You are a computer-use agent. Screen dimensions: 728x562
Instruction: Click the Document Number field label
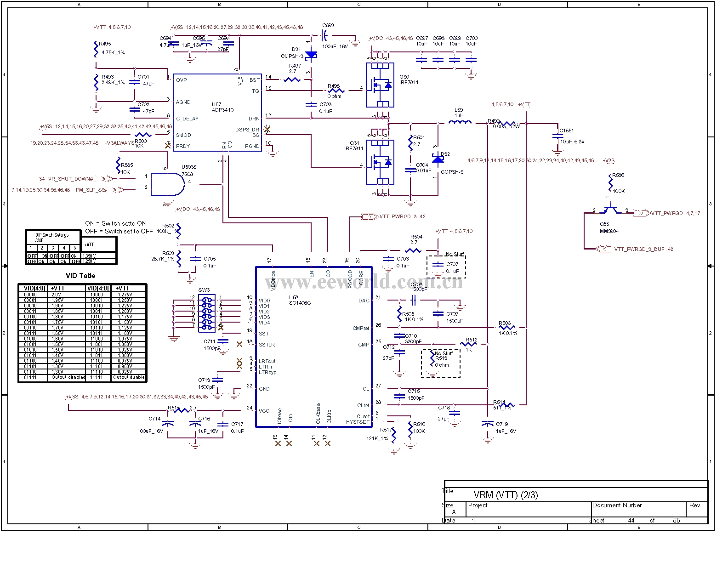(617, 505)
